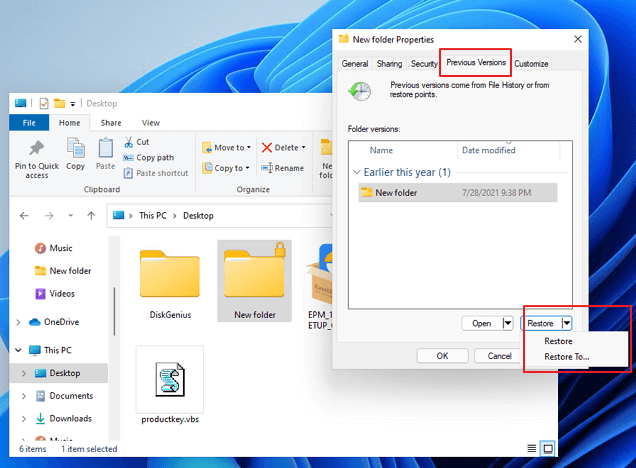Open the Open button dropdown arrow
Image resolution: width=636 pixels, height=468 pixels.
[x=507, y=323]
